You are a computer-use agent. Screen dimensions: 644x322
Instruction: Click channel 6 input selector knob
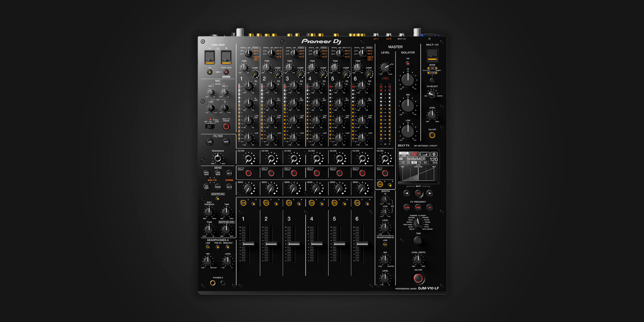362,53
